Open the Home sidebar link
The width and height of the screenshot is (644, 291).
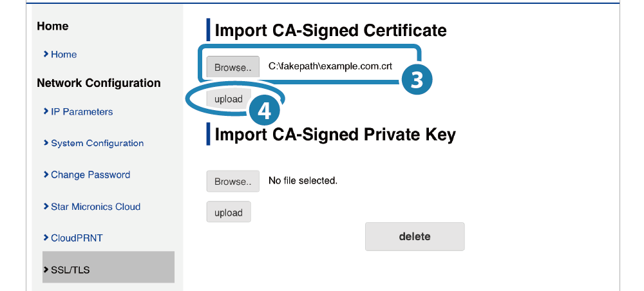(x=64, y=54)
